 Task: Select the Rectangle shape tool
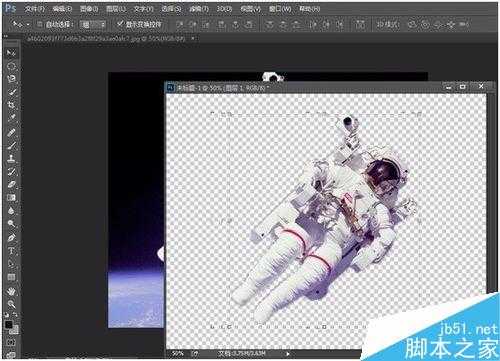(x=11, y=277)
